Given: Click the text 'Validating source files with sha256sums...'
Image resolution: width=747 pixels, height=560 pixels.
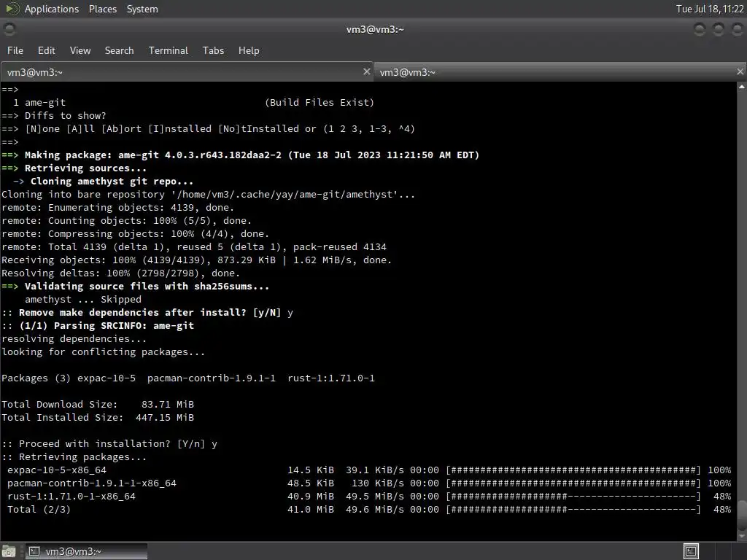Looking at the screenshot, I should pyautogui.click(x=147, y=286).
